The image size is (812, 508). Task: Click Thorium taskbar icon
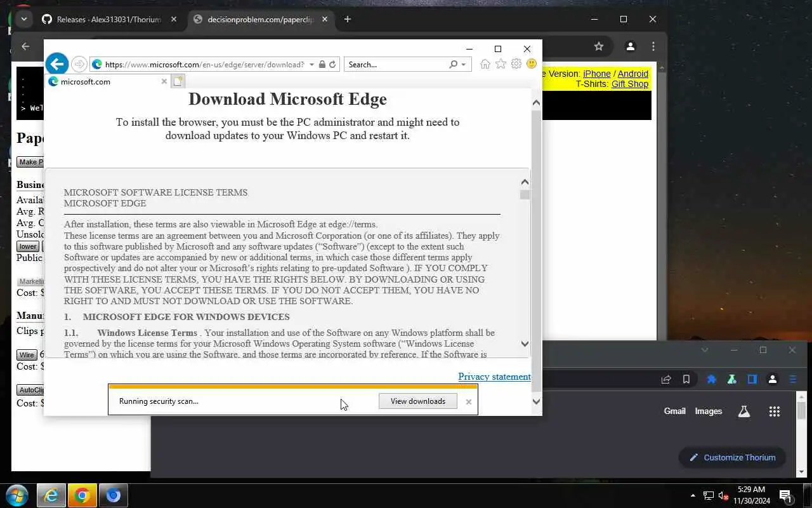pyautogui.click(x=113, y=495)
